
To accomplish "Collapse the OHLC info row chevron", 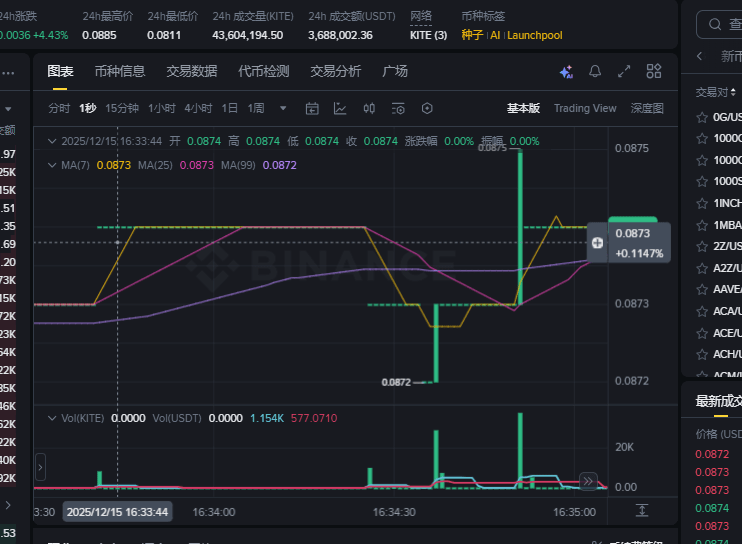I will pyautogui.click(x=52, y=141).
